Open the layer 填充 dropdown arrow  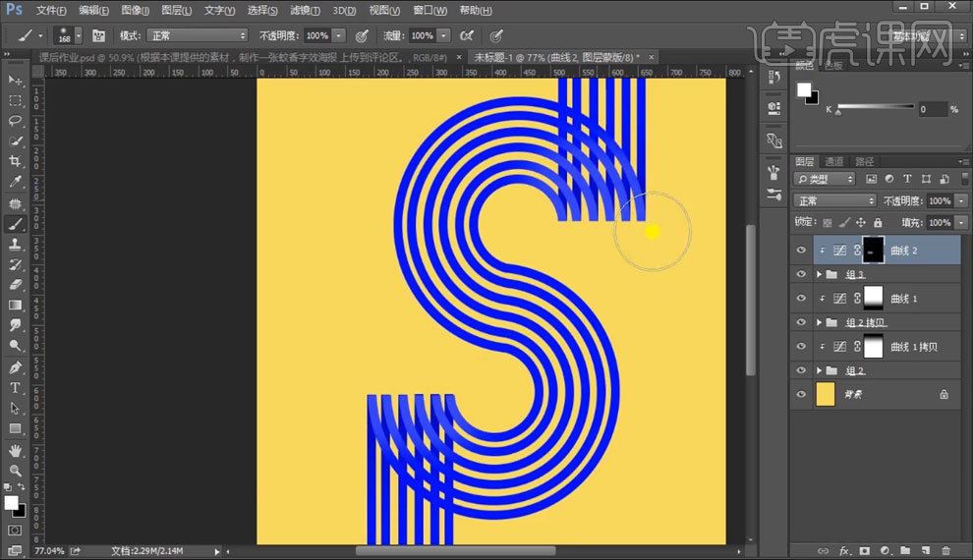[961, 222]
